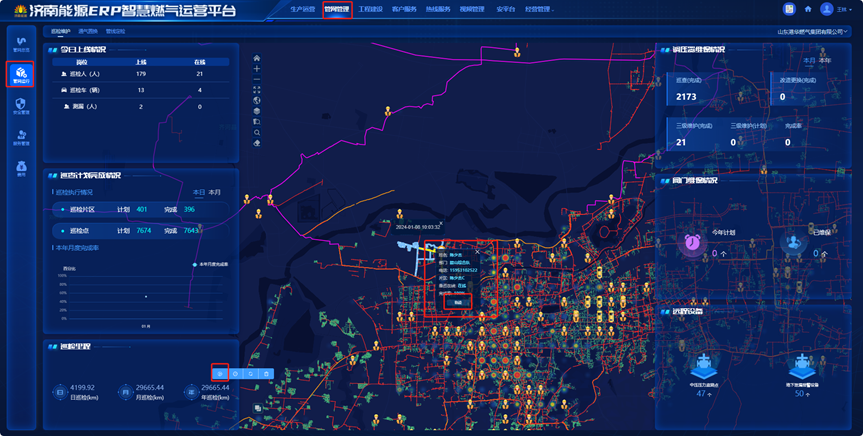Select 本月 in the top-right maintenance panel
The width and height of the screenshot is (863, 436).
pos(809,61)
